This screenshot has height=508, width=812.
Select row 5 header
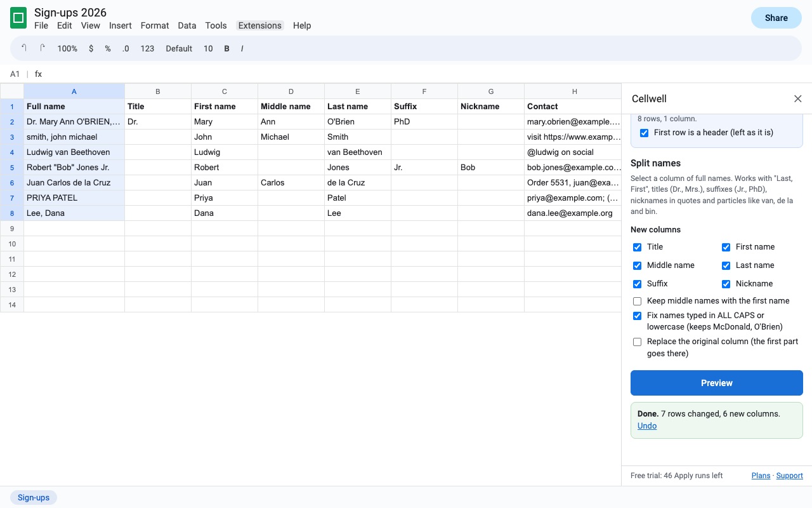pyautogui.click(x=12, y=168)
